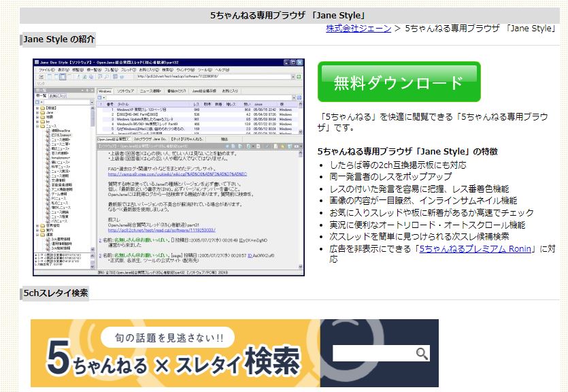This screenshot has width=568, height=392.
Task: Click the 5chスレタイ検索 section heading
Action: [55, 293]
